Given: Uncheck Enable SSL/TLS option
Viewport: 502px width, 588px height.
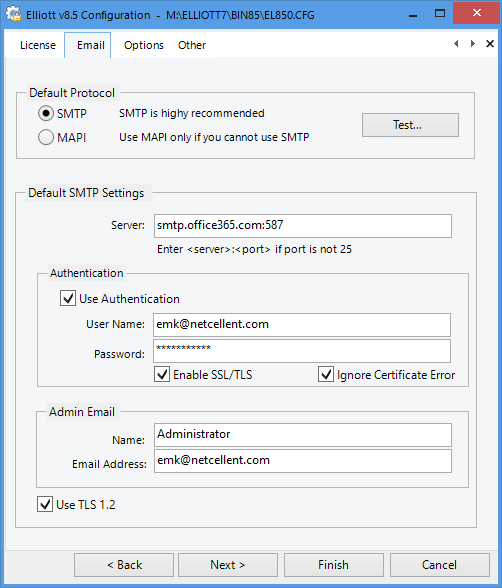Looking at the screenshot, I should [x=162, y=374].
